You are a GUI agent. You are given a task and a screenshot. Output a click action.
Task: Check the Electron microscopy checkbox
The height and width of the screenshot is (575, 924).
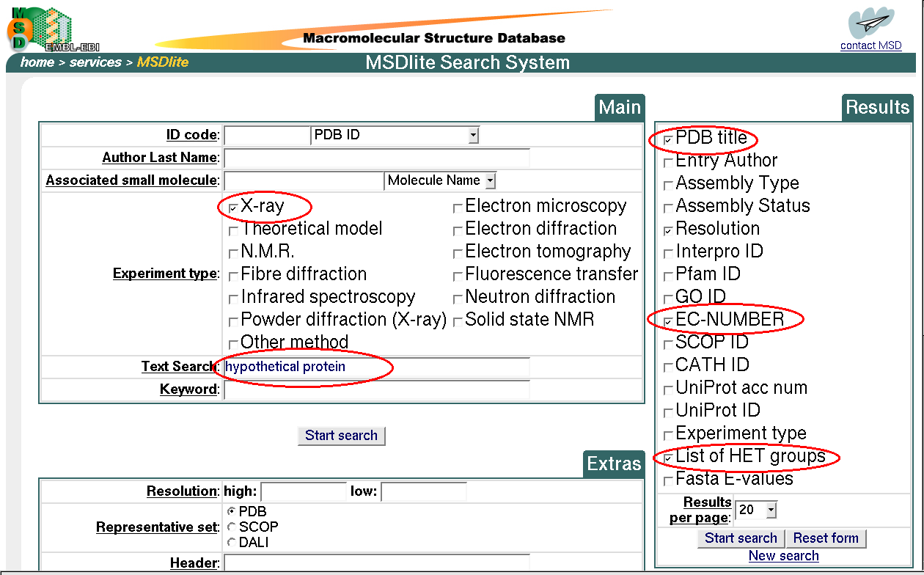pos(458,208)
